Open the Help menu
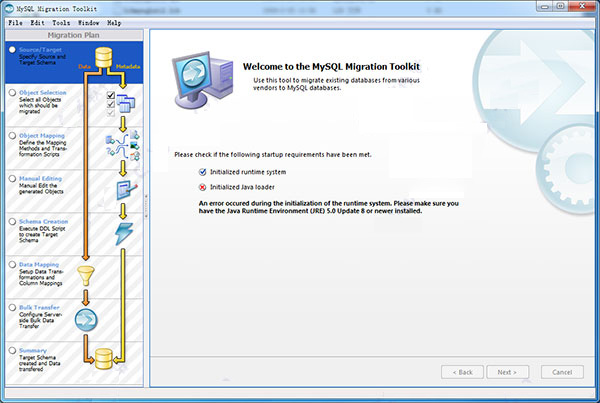The width and height of the screenshot is (600, 403). pyautogui.click(x=114, y=23)
